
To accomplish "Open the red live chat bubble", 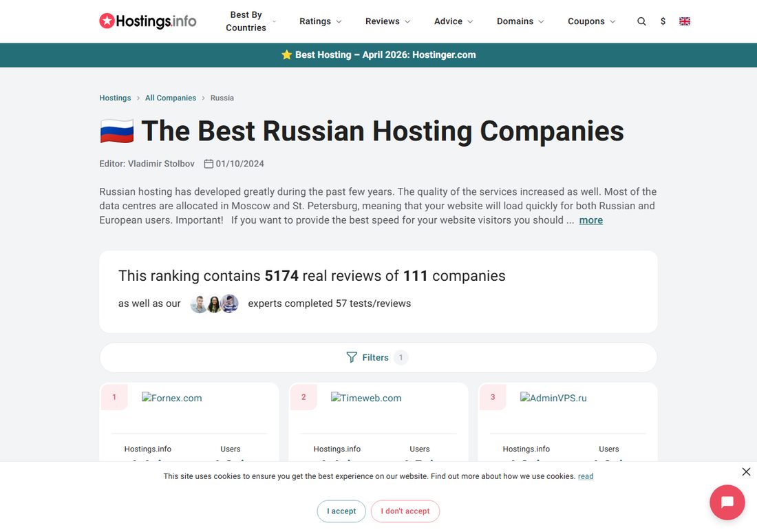I will (x=727, y=502).
